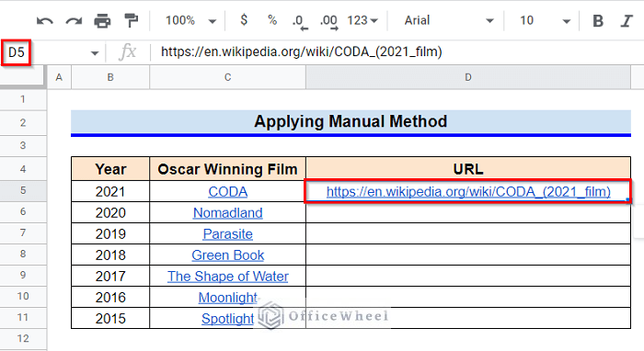Toggle Bold formatting
This screenshot has width=644, height=351.
coord(598,20)
